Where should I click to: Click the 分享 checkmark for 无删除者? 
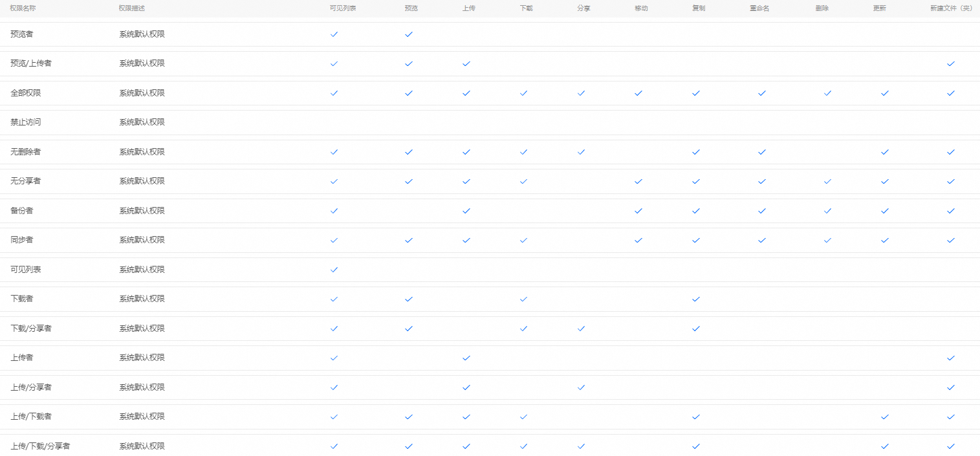(x=581, y=152)
